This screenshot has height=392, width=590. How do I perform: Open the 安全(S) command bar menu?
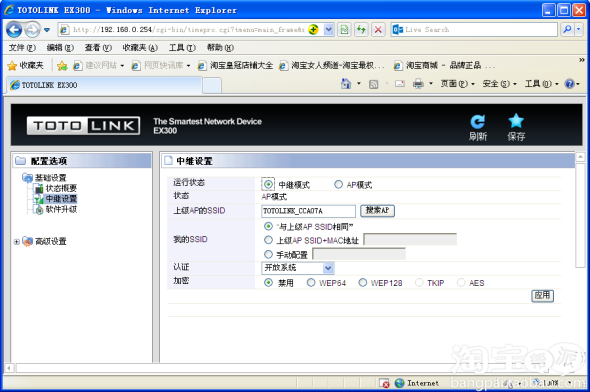500,84
